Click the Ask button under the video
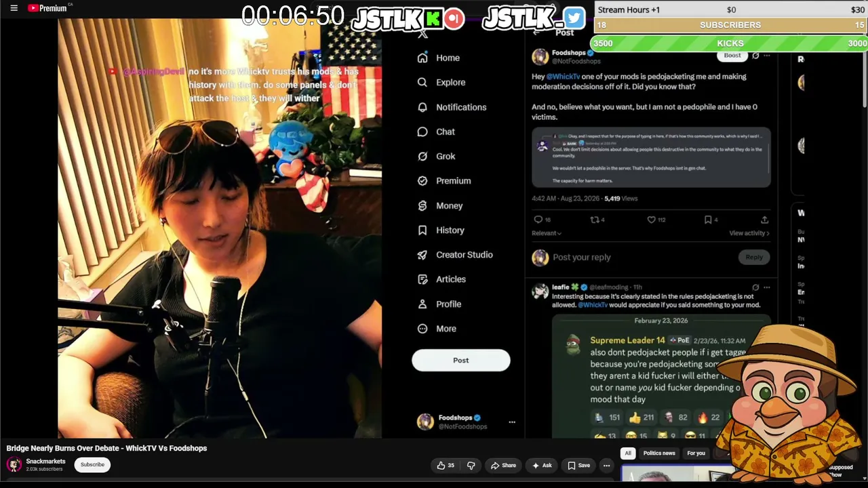 542,466
